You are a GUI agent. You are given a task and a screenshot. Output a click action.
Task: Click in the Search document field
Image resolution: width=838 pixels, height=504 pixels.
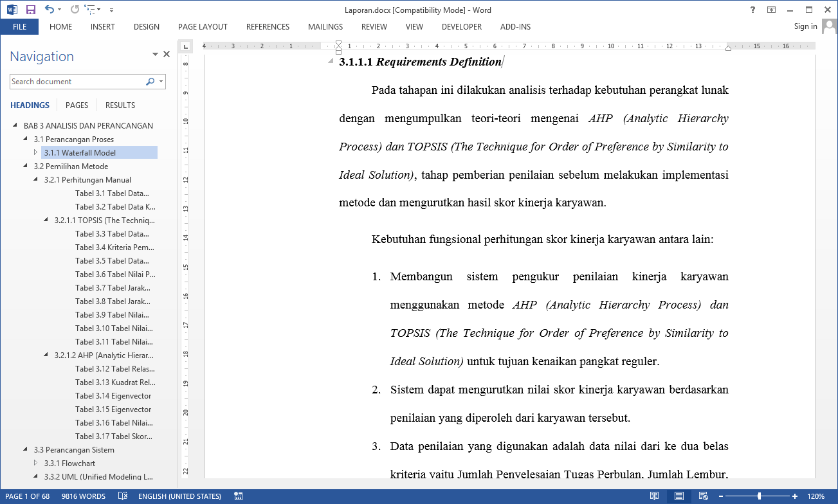click(x=76, y=82)
